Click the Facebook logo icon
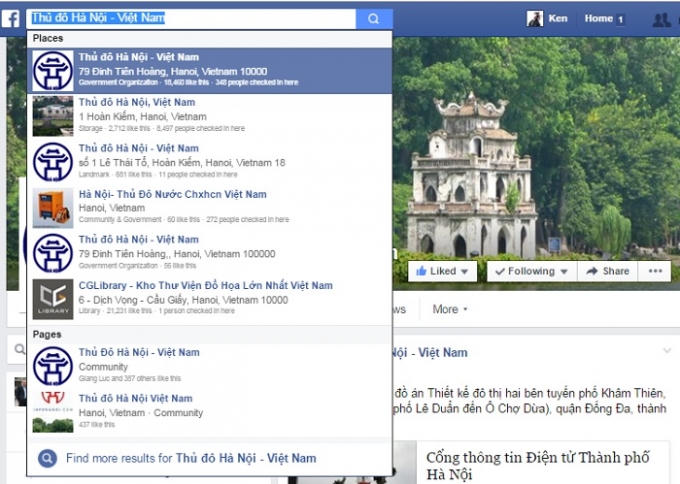Viewport: 680px width, 484px height. (x=10, y=19)
